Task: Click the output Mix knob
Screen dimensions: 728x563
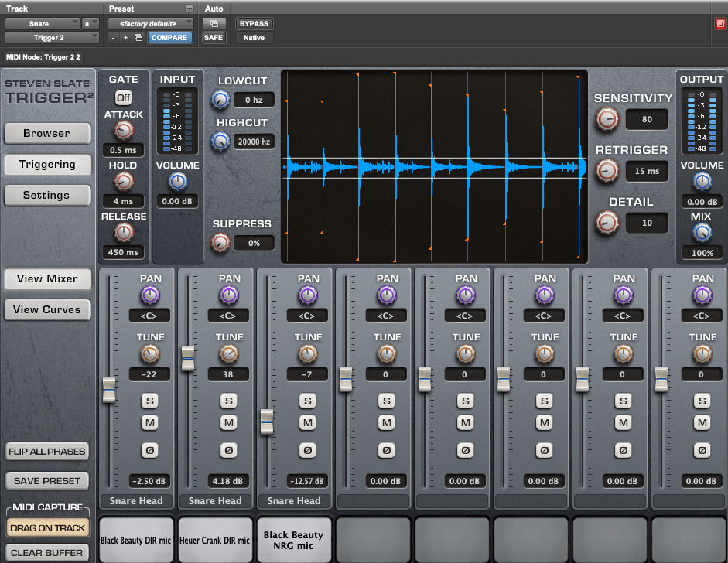Action: click(701, 233)
